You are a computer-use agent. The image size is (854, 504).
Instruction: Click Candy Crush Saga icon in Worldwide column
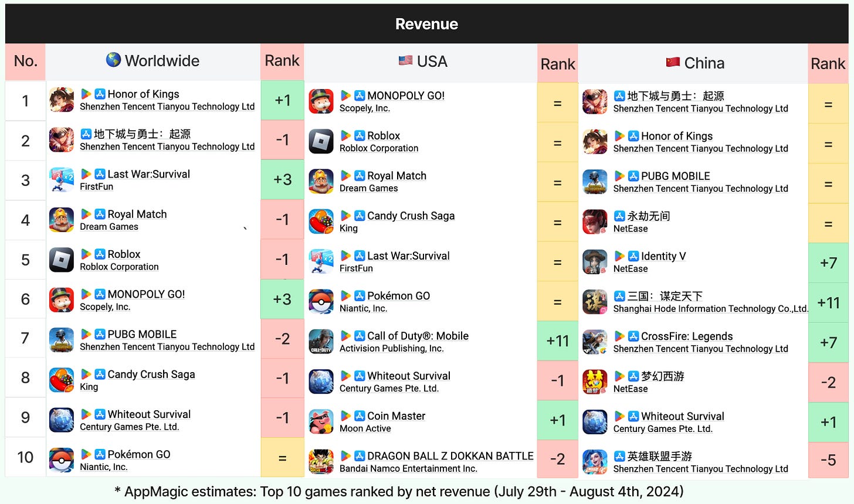click(62, 380)
